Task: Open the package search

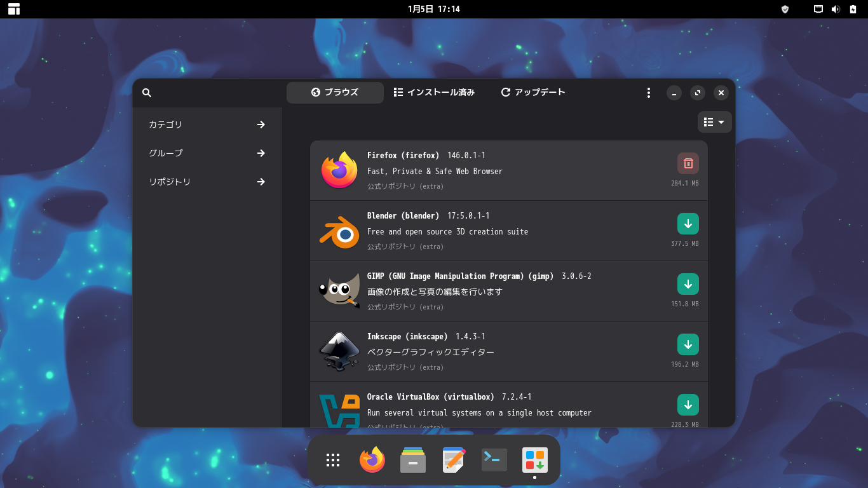Action: [147, 93]
